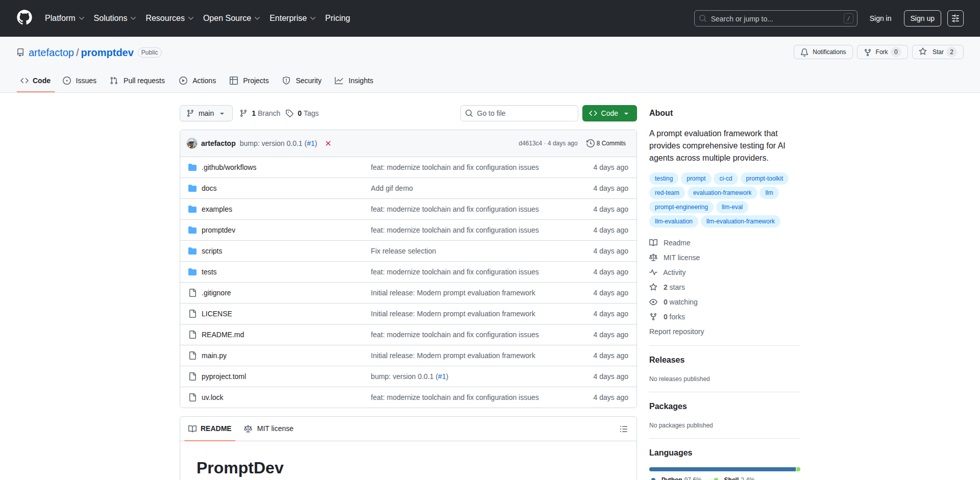
Task: Switch to the Projects tab
Action: 249,81
